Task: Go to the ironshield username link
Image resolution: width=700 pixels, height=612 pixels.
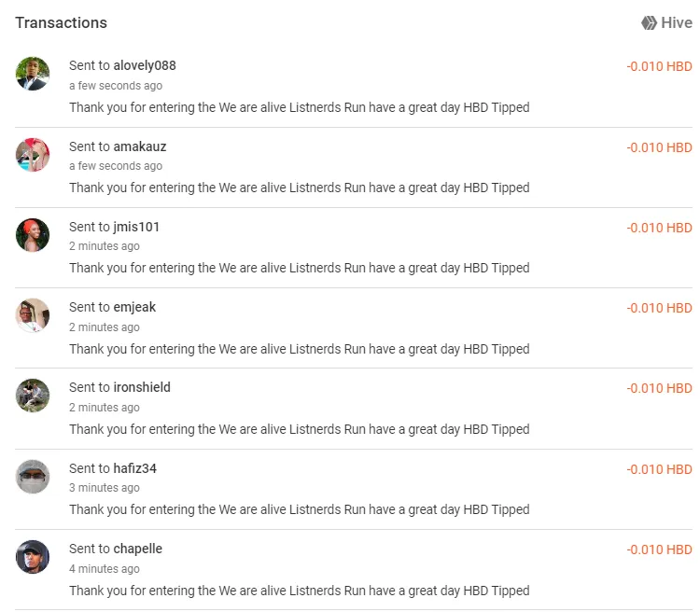Action: click(x=142, y=387)
